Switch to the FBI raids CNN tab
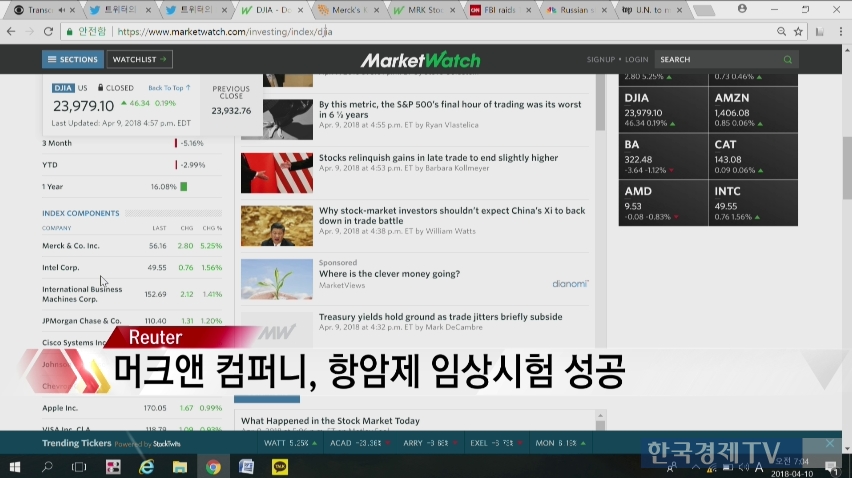The height and width of the screenshot is (478, 852). click(x=503, y=10)
